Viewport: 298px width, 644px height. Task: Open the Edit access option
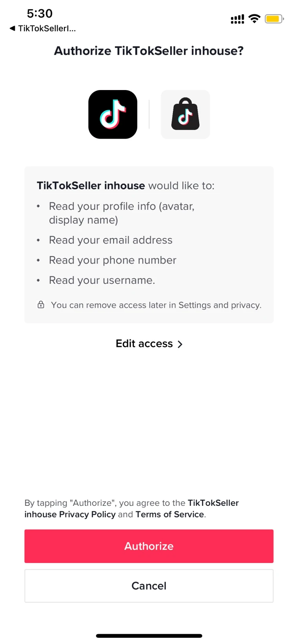[149, 344]
